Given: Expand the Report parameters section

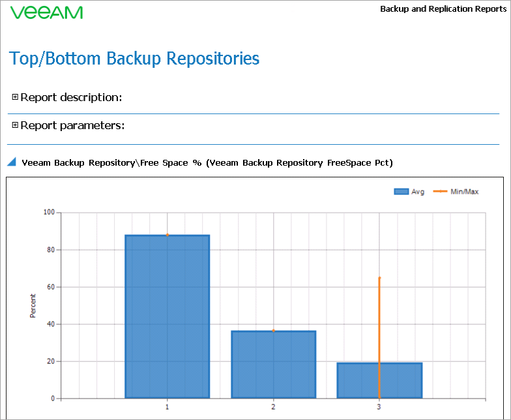Looking at the screenshot, I should tap(15, 125).
